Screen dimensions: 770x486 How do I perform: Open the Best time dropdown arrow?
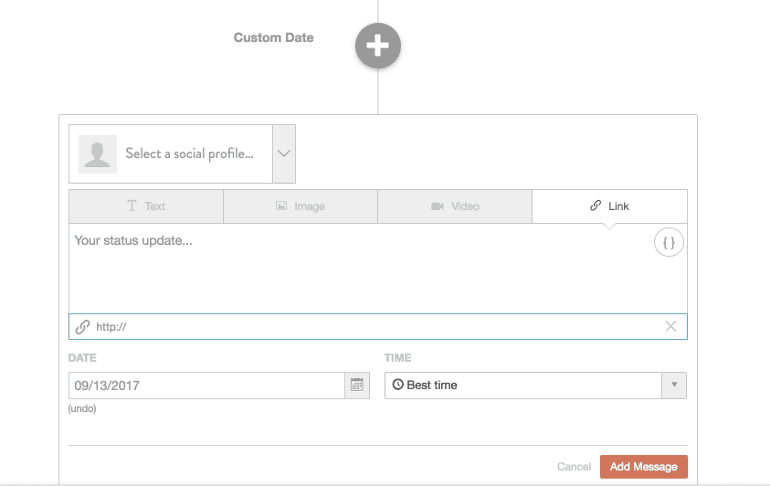pyautogui.click(x=674, y=385)
